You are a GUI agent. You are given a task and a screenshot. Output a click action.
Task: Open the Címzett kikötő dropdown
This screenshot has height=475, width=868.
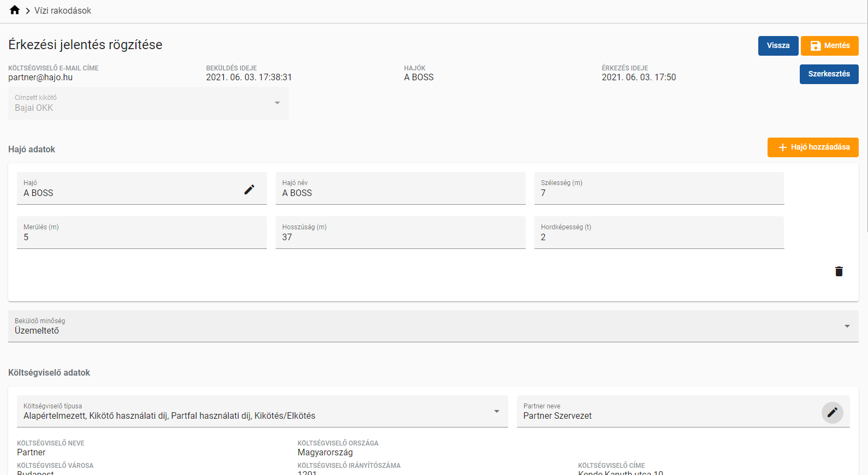[x=148, y=103]
